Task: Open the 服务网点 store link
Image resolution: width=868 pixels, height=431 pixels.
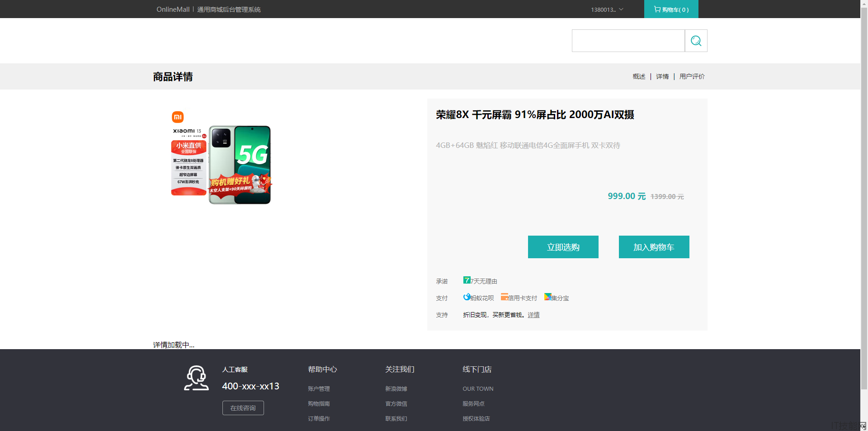Action: (473, 404)
